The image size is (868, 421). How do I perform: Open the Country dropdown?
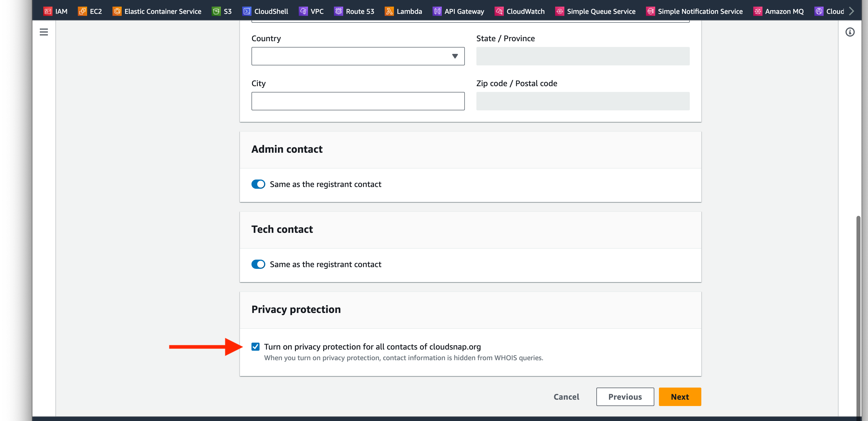[x=358, y=56]
